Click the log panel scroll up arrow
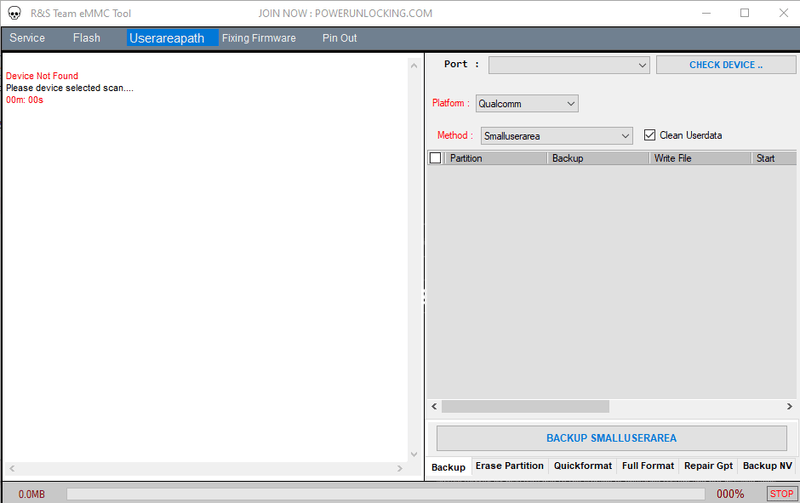This screenshot has height=503, width=800. (414, 65)
